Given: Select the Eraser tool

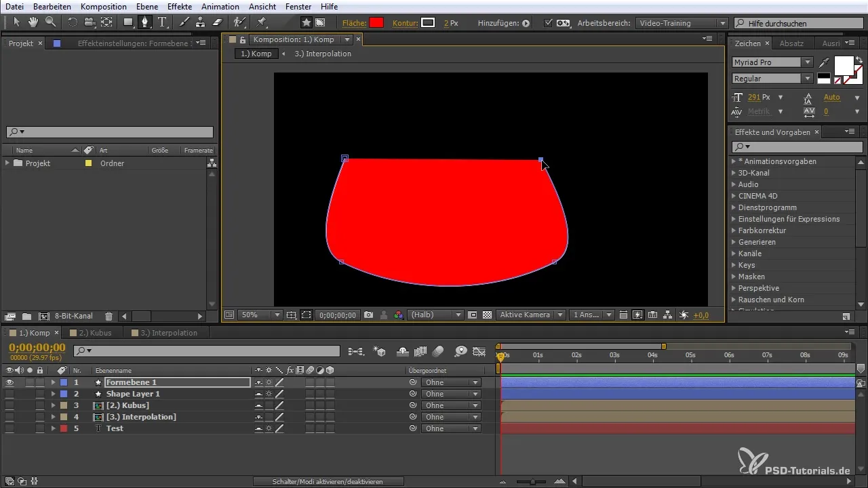Looking at the screenshot, I should click(217, 22).
